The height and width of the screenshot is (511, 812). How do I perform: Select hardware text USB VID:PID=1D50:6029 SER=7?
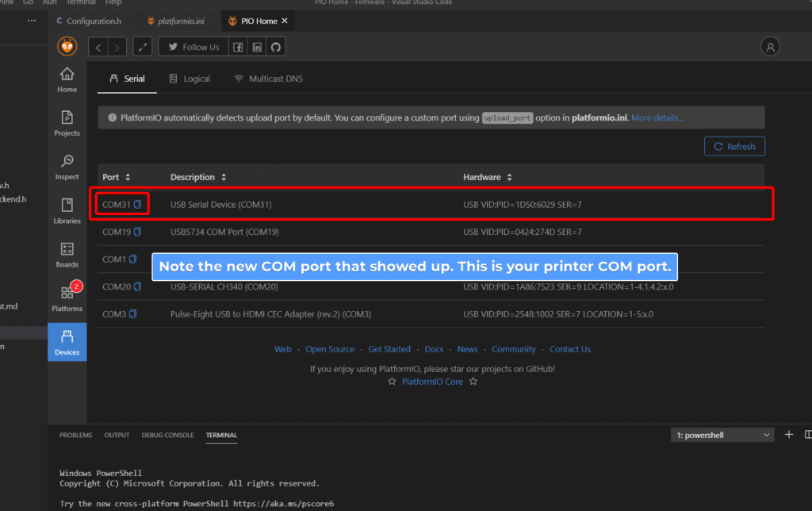[523, 204]
